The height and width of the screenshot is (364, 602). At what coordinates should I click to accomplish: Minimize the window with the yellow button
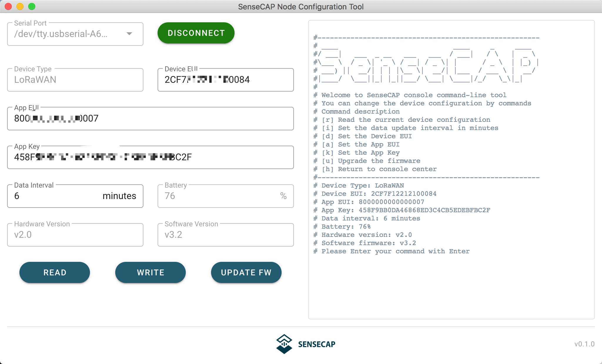(x=20, y=6)
